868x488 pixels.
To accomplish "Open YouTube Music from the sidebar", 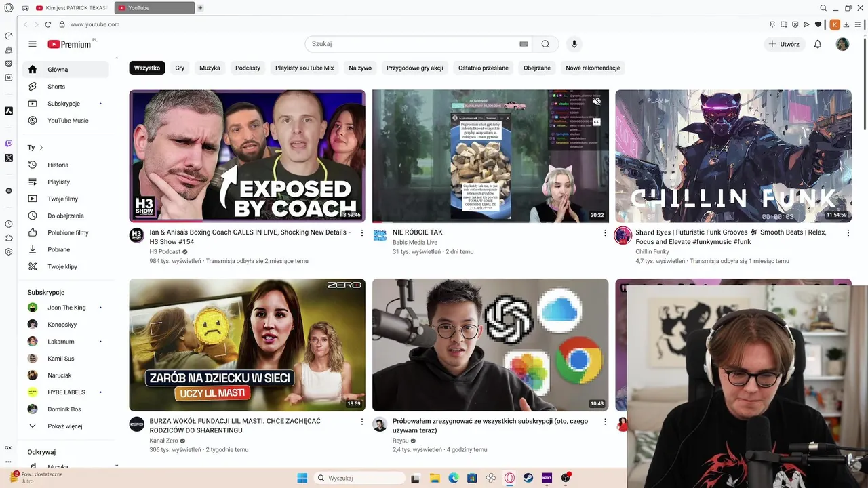I will coord(65,121).
